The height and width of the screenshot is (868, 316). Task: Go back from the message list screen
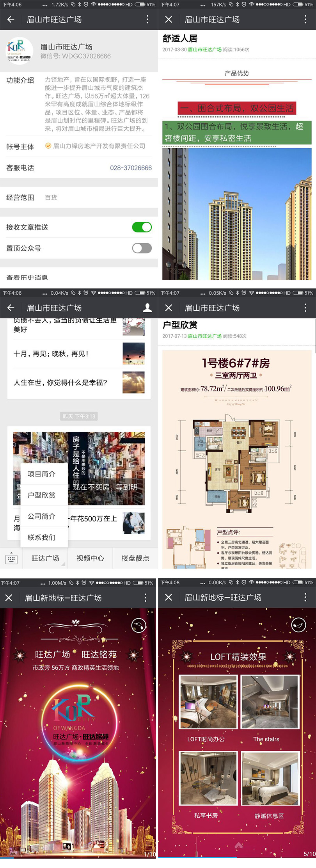tap(11, 308)
